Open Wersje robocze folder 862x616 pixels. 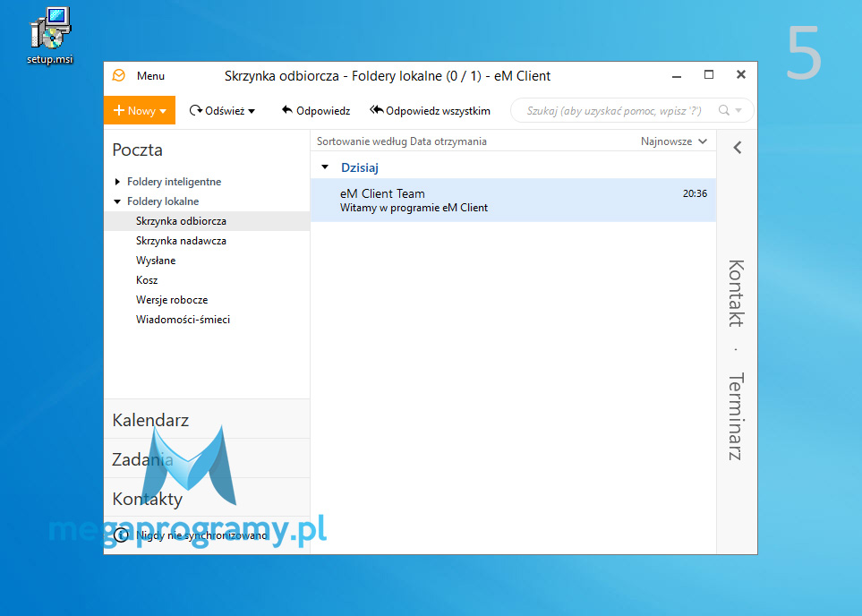pos(172,300)
